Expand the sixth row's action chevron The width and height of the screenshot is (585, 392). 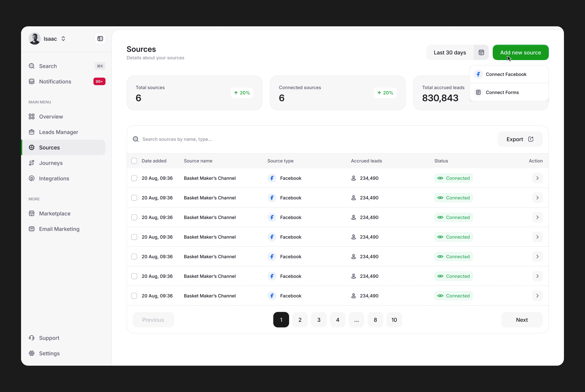coord(537,276)
